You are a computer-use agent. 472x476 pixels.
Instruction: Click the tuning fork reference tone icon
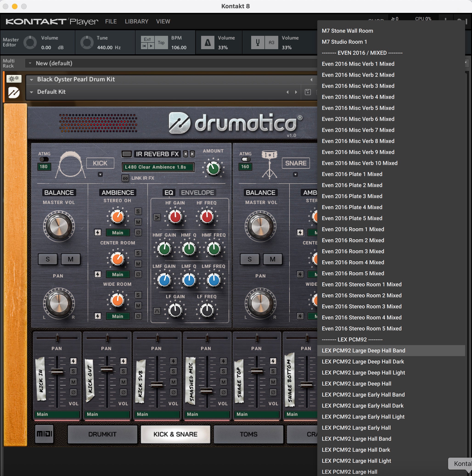click(x=258, y=43)
